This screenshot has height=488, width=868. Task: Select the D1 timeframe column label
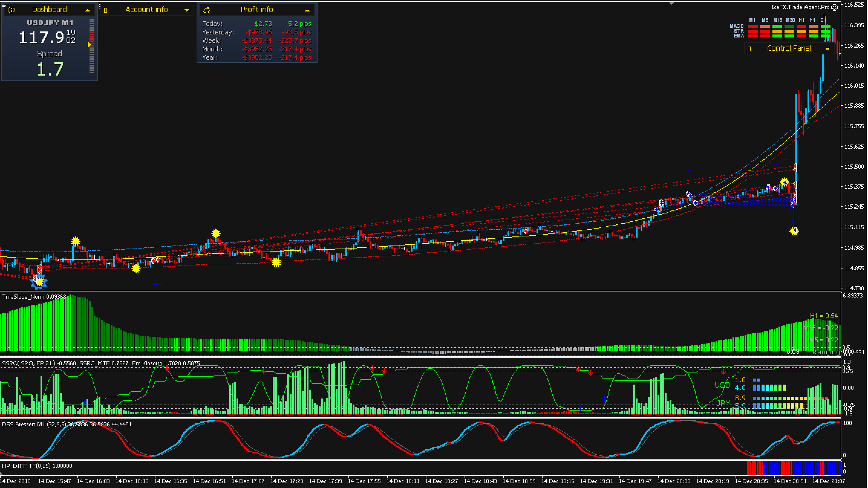click(823, 20)
